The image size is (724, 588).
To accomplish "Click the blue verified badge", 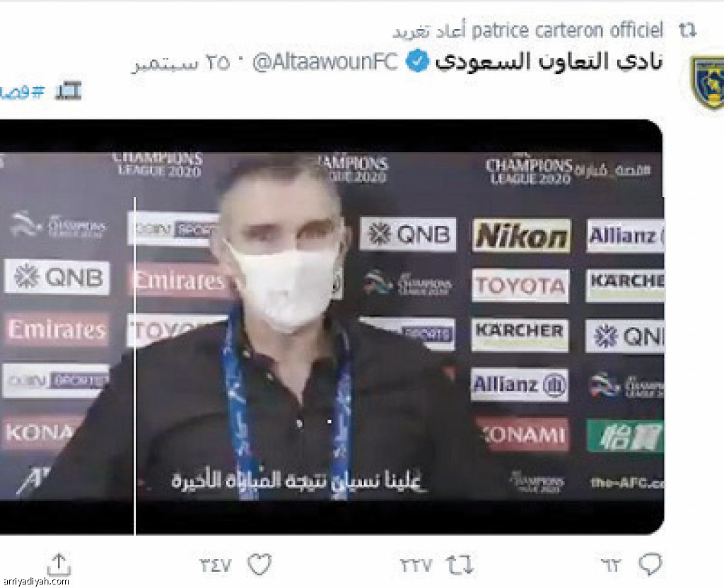I will click(417, 61).
